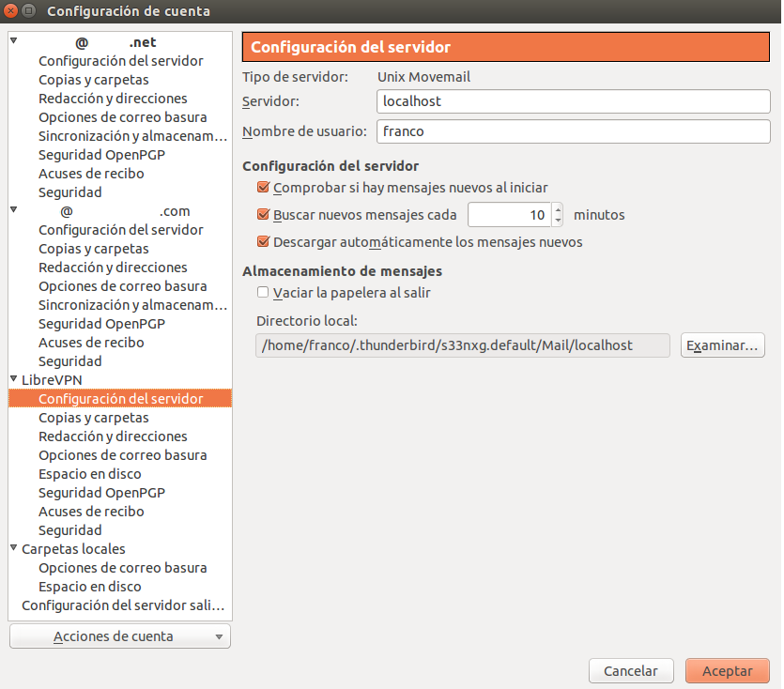Image resolution: width=784 pixels, height=689 pixels.
Task: Collapse the LibreVPN account tree
Action: pos(14,380)
